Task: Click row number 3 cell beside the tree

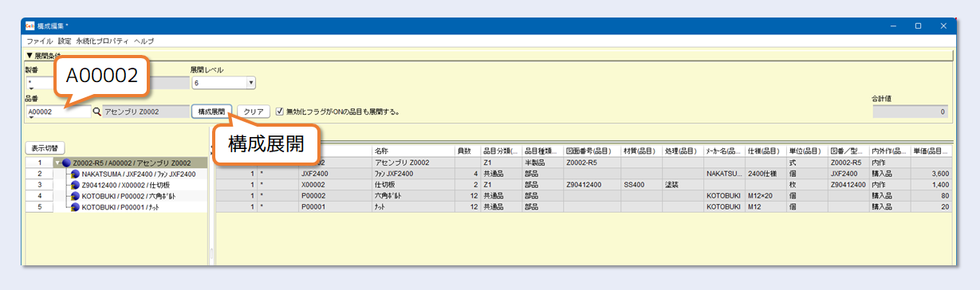Action: [39, 185]
